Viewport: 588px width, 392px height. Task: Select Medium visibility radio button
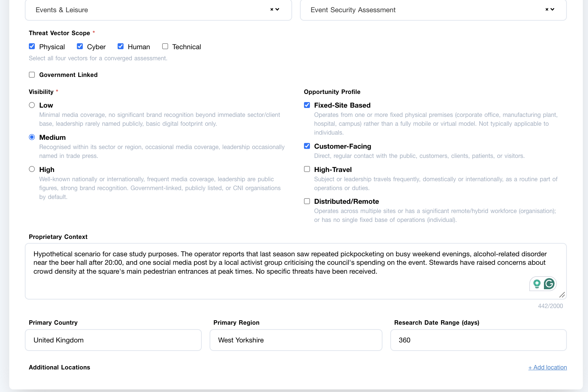coord(32,137)
